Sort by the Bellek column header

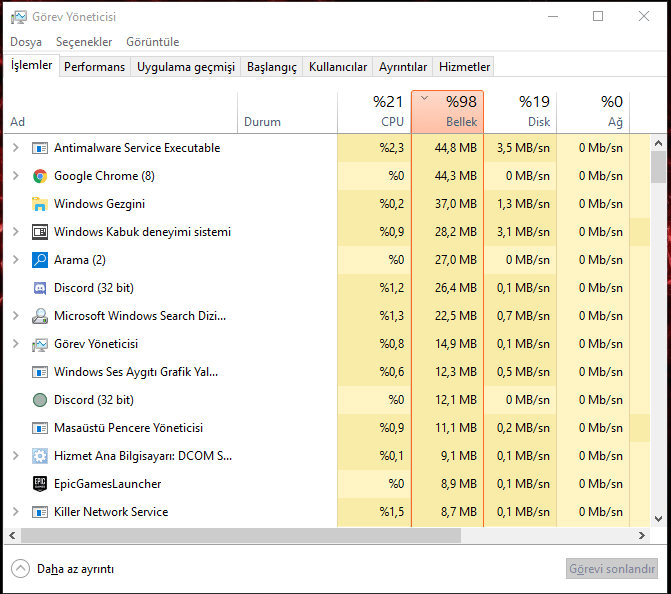pyautogui.click(x=447, y=112)
